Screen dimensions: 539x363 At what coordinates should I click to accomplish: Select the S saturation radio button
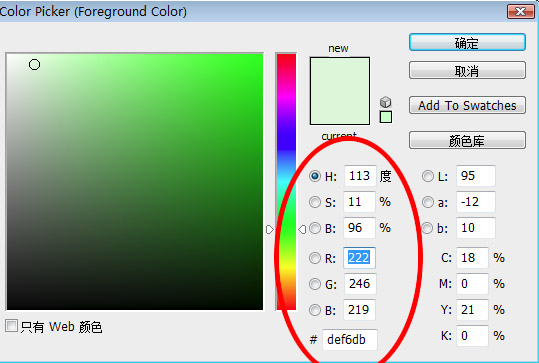pos(315,202)
